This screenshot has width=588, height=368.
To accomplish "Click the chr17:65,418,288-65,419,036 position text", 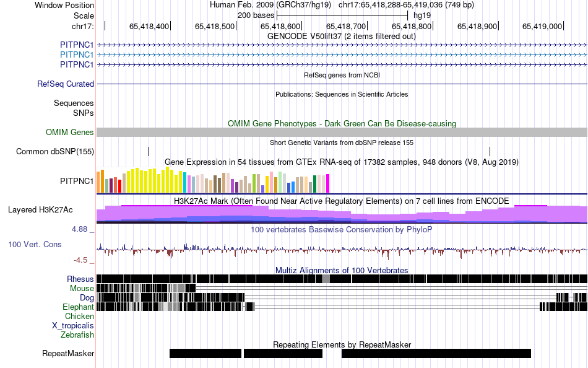I will point(406,5).
